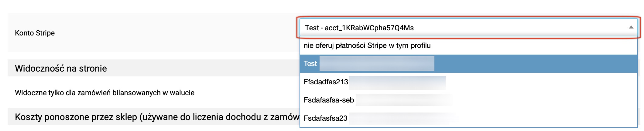Click empty space right of Fsdafasfsa23 option
Viewport: 644px width, 131px height.
547,118
